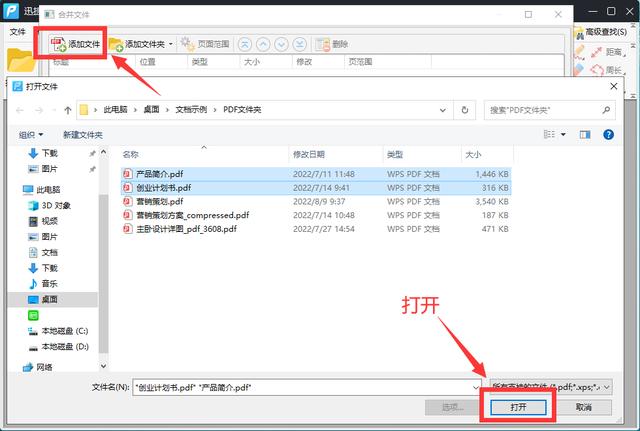Select 文档 in navigation tree
Image resolution: width=640 pixels, height=431 pixels.
[43, 252]
